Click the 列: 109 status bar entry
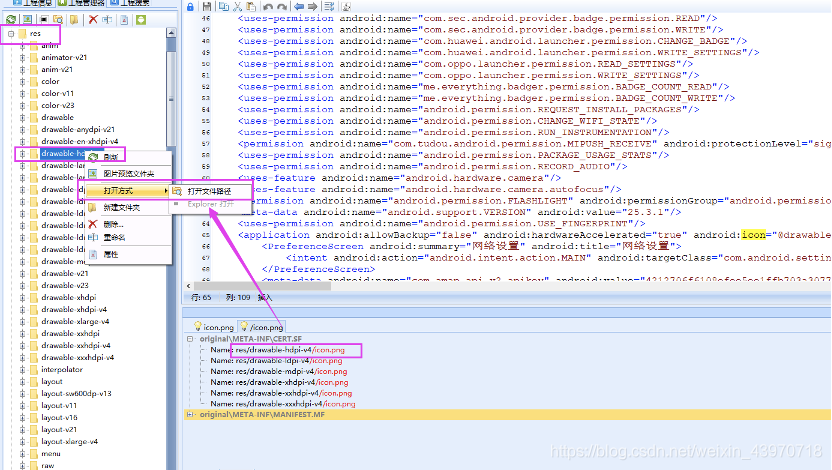 [x=238, y=298]
